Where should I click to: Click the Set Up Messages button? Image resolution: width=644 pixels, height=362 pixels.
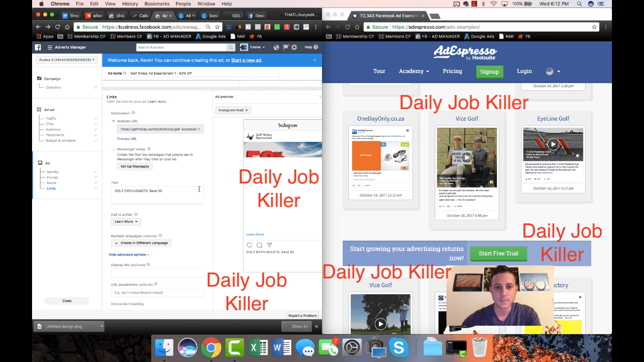tap(134, 166)
